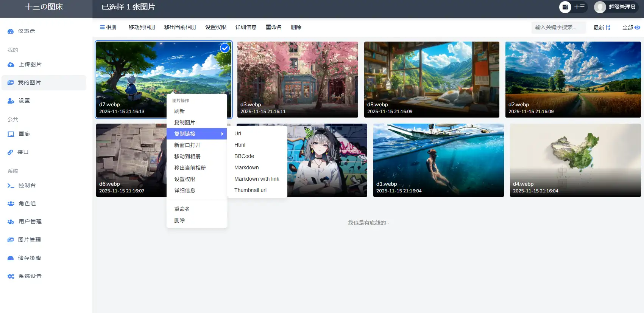Select the anime girl graffiti thumbnail

(x=327, y=160)
